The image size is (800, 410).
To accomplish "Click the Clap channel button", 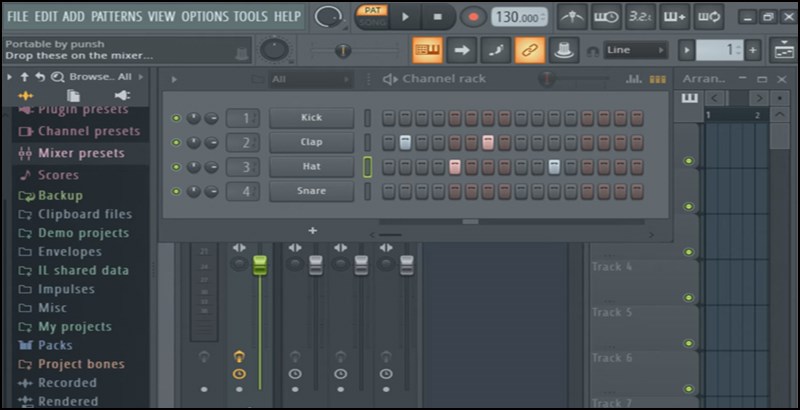I will (311, 142).
